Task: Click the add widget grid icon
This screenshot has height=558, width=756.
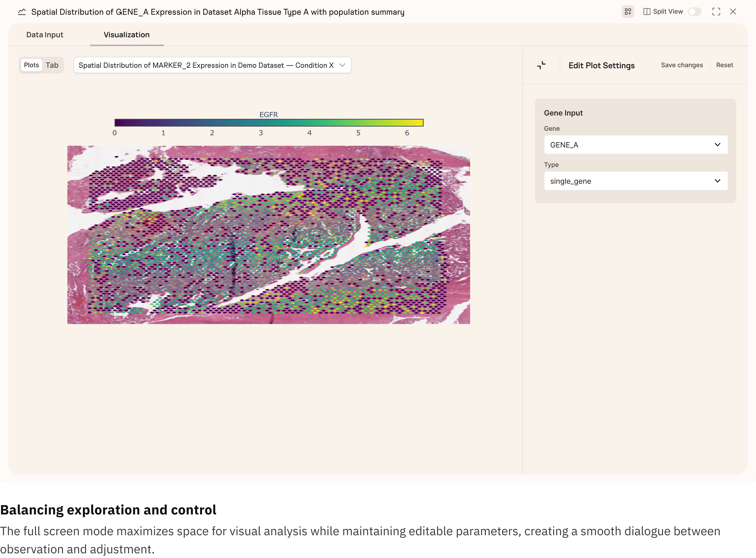Action: point(628,12)
